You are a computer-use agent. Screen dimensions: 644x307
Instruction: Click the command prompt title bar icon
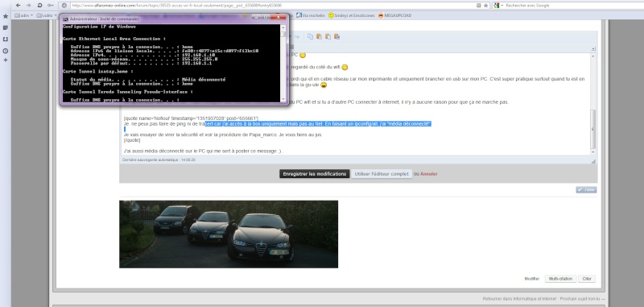(x=65, y=19)
